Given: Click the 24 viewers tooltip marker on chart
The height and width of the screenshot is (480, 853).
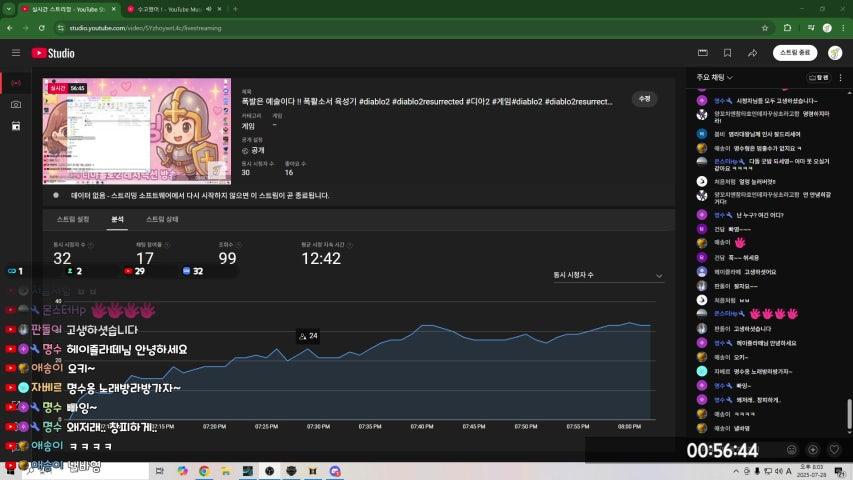Looking at the screenshot, I should (x=308, y=336).
